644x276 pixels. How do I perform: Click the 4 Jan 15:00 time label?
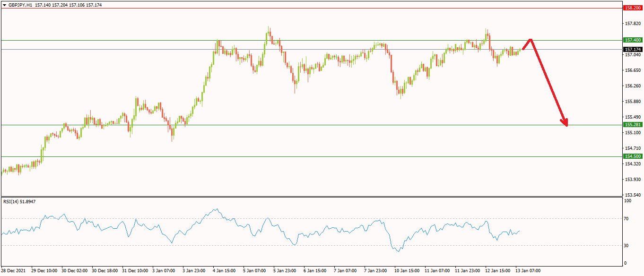pyautogui.click(x=225, y=271)
